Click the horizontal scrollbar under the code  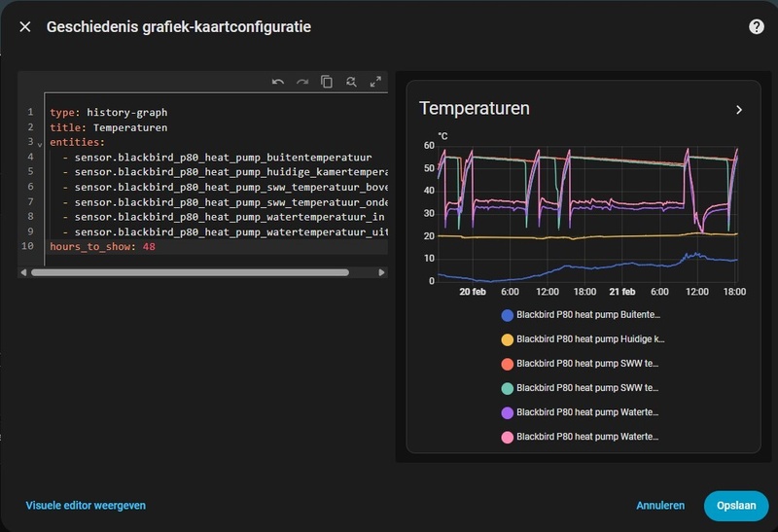[x=190, y=272]
